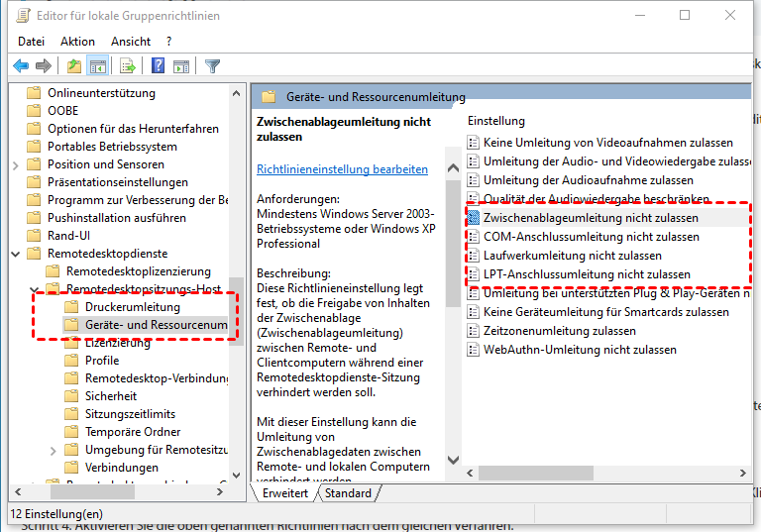
Task: Open the Help toolbar icon
Action: click(x=158, y=65)
